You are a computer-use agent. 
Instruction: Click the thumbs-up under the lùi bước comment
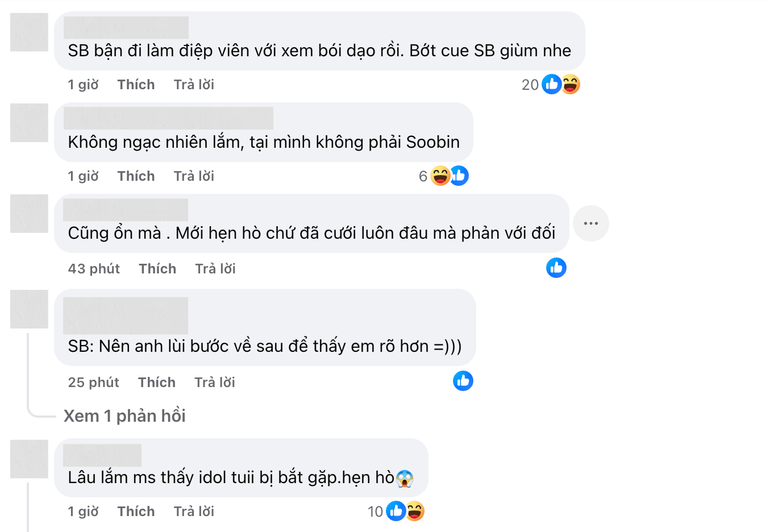pos(463,381)
